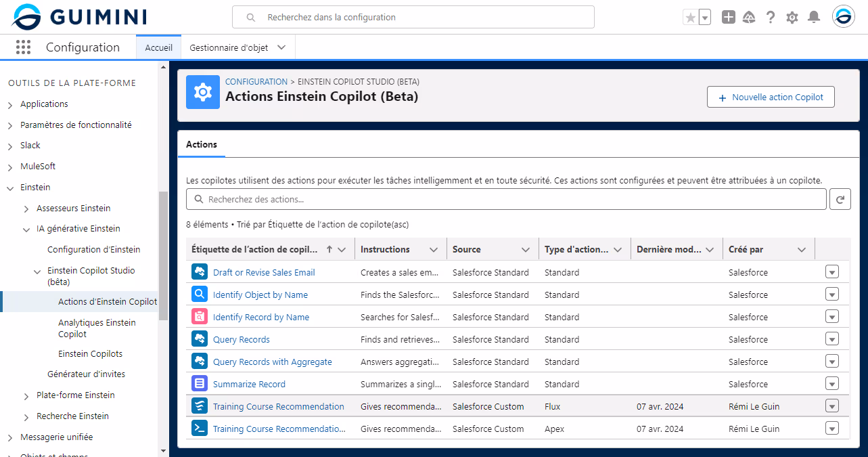This screenshot has height=457, width=868.
Task: Open row menu for Draft or Revise Sales Email
Action: (x=832, y=272)
